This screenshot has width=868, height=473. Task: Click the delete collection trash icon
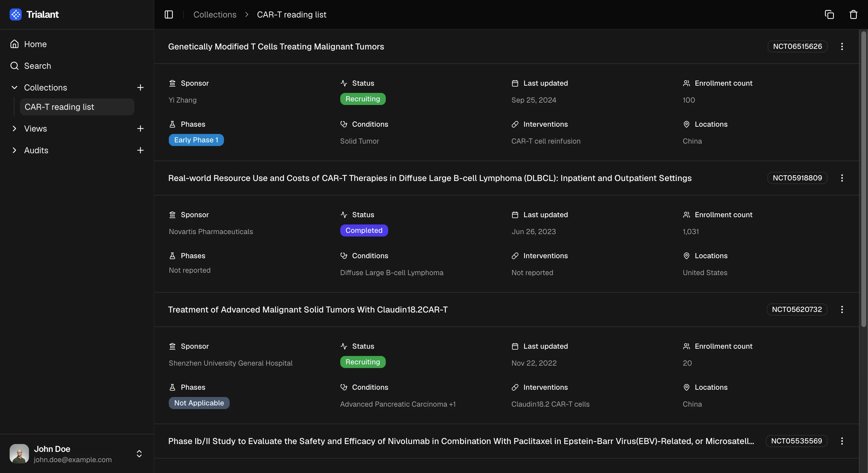pyautogui.click(x=853, y=14)
